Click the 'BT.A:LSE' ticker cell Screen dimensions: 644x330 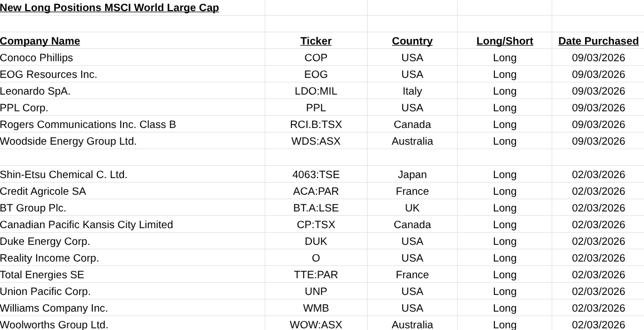[x=316, y=208]
